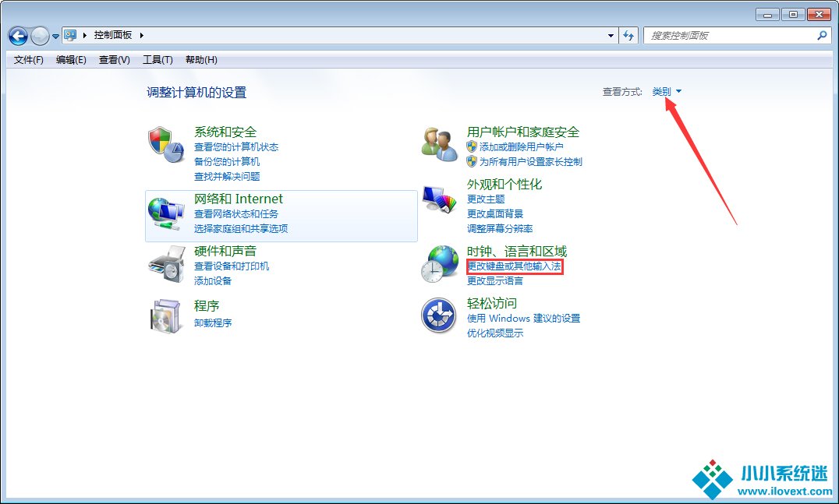Click 添加或删除用户帐户 link
The width and height of the screenshot is (839, 504).
click(521, 147)
